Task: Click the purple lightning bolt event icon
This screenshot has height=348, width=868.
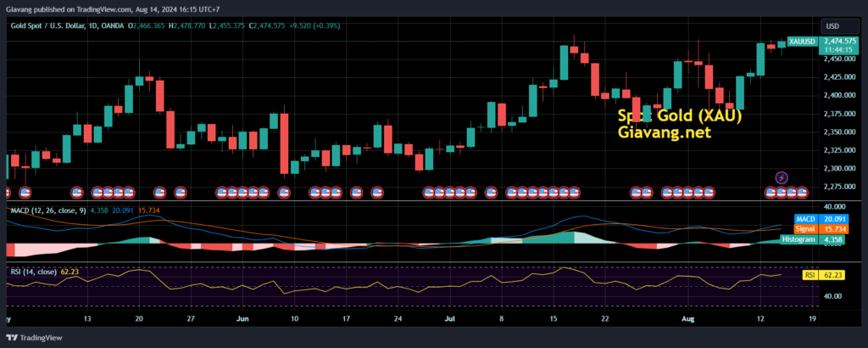Action: [782, 177]
